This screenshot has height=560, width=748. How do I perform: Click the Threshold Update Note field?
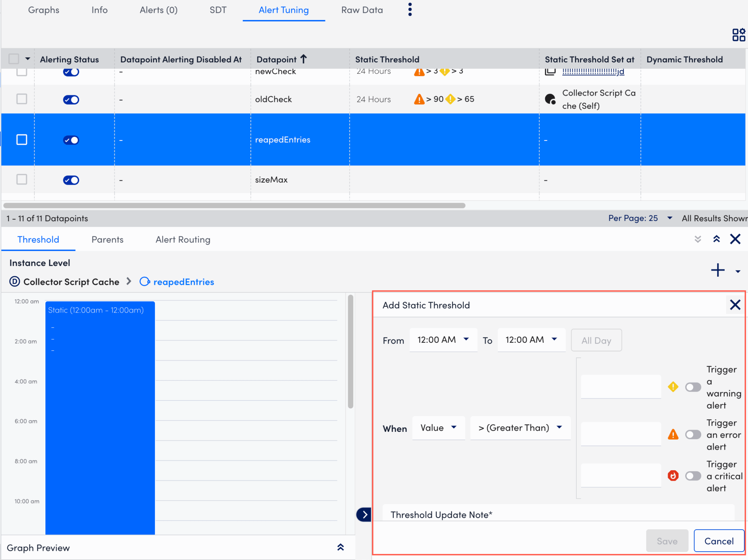(x=511, y=514)
